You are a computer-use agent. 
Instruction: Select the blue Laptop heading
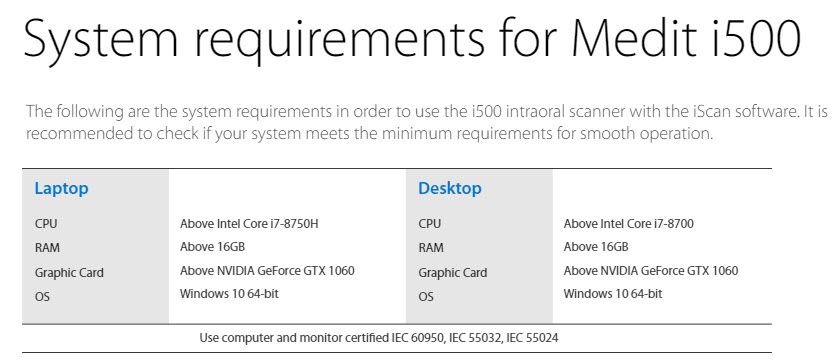pyautogui.click(x=61, y=188)
